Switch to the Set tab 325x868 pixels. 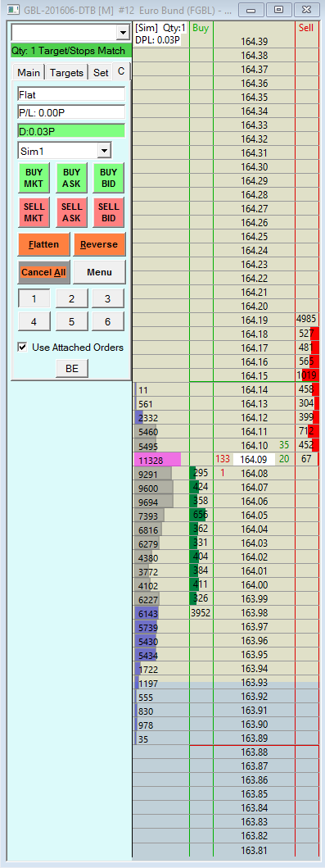coord(101,72)
